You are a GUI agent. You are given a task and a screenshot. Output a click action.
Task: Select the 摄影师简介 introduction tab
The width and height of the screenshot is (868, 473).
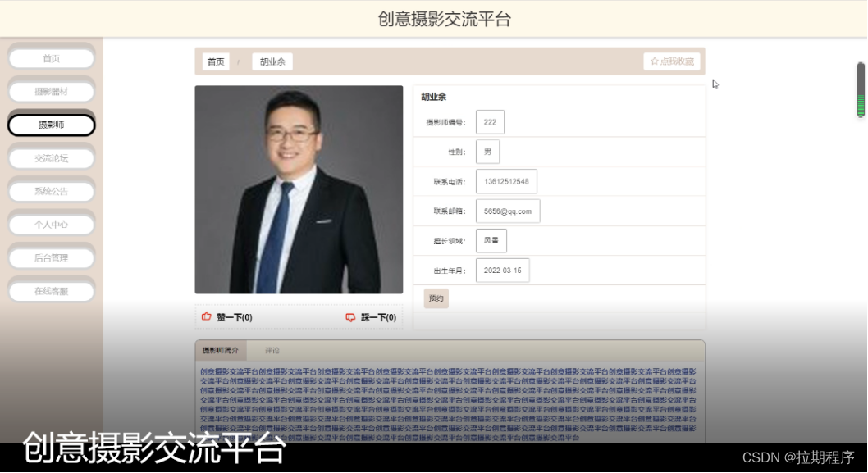coord(219,350)
